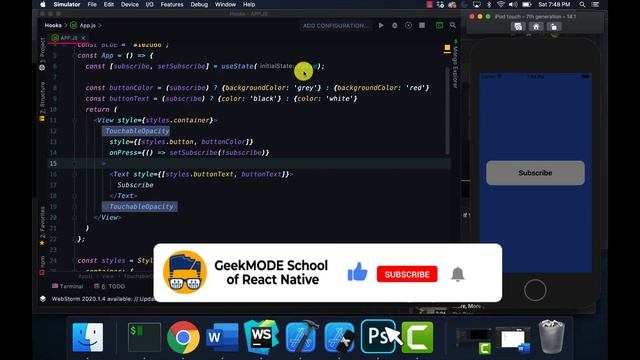This screenshot has width=640, height=360.
Task: Open the Edit menu
Action: click(x=109, y=4)
